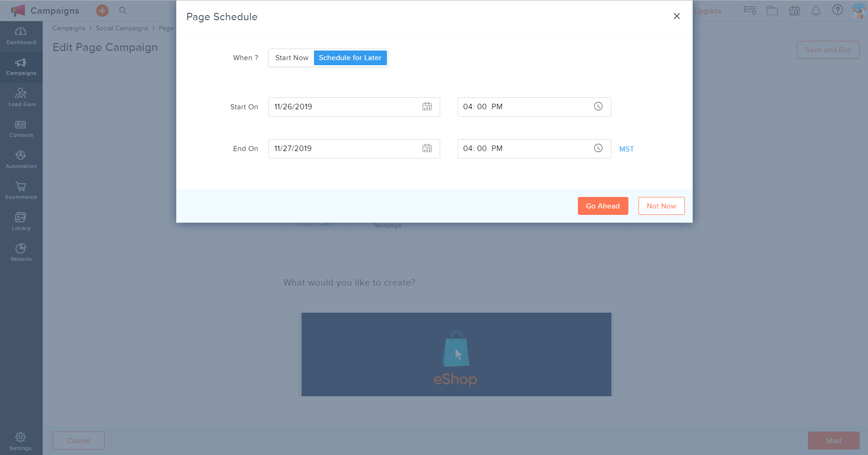The image size is (868, 455).
Task: Click the Cancel button at bottom
Action: [78, 441]
